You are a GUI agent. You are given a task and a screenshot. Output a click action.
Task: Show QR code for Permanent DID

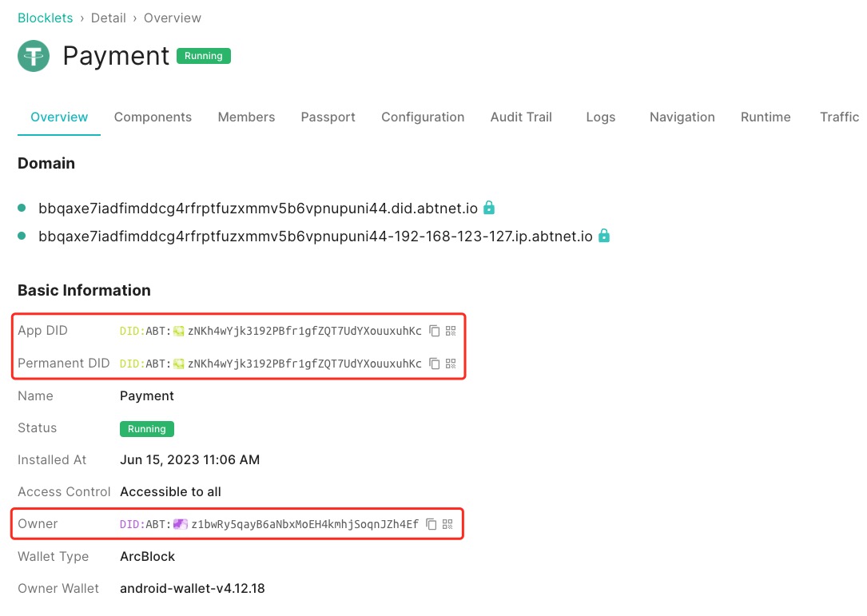451,364
